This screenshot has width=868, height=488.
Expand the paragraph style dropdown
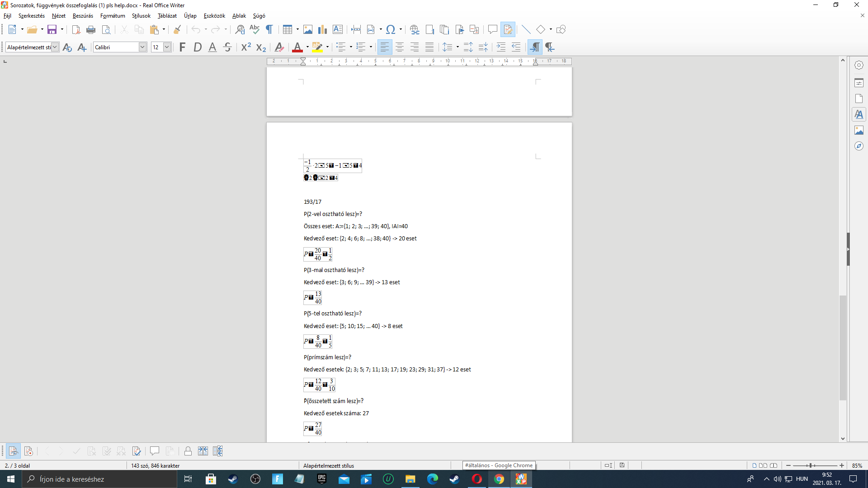pos(55,47)
